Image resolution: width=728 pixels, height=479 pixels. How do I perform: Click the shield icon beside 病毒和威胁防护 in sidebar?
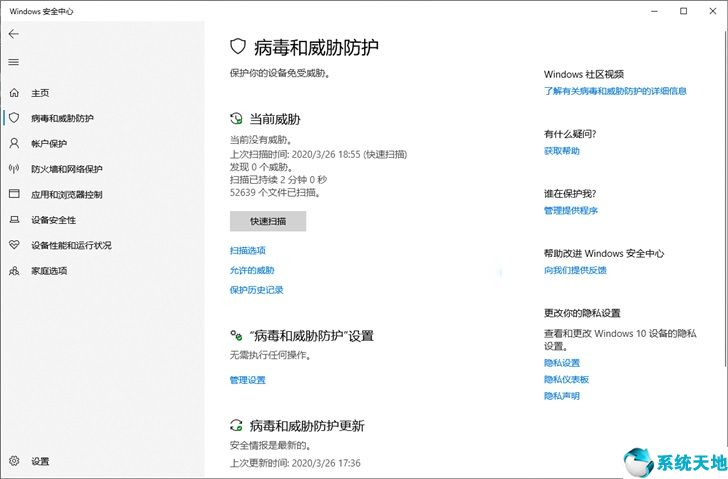14,118
